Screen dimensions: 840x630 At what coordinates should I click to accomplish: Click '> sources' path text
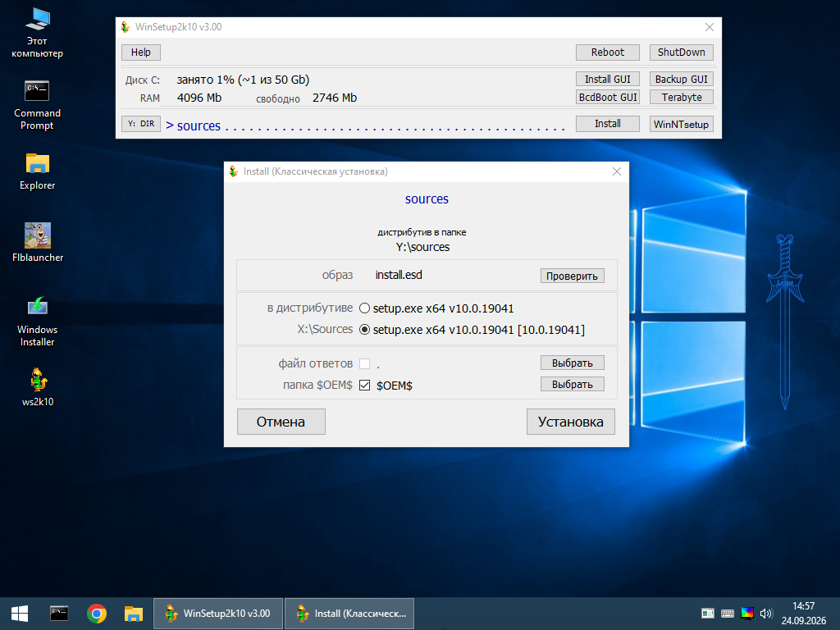[x=193, y=126]
